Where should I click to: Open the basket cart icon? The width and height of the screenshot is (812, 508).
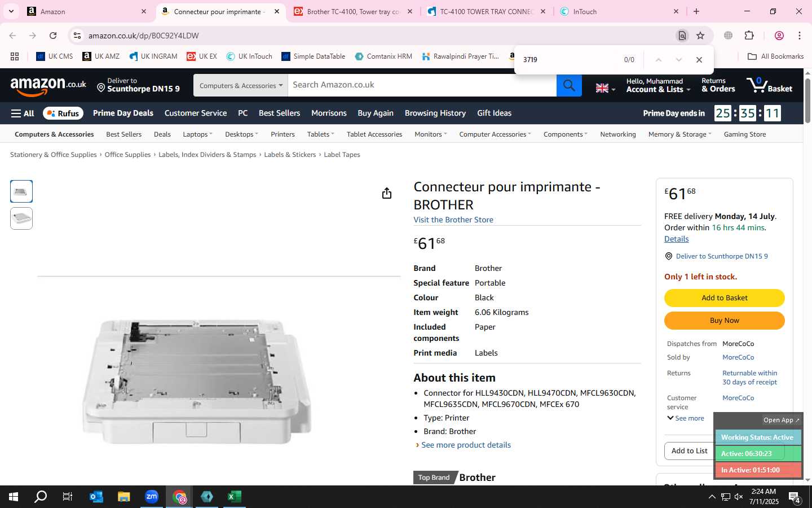coord(769,85)
